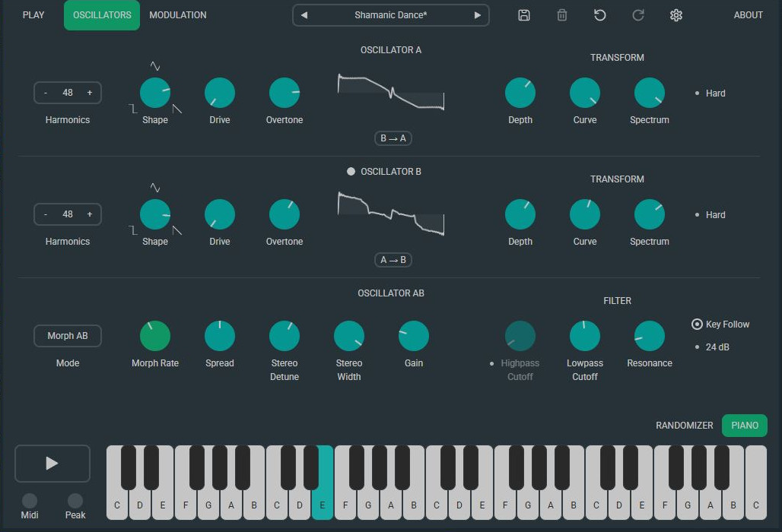This screenshot has height=532, width=782.
Task: Toggle Hard mode for Oscillator A transform
Action: (710, 93)
